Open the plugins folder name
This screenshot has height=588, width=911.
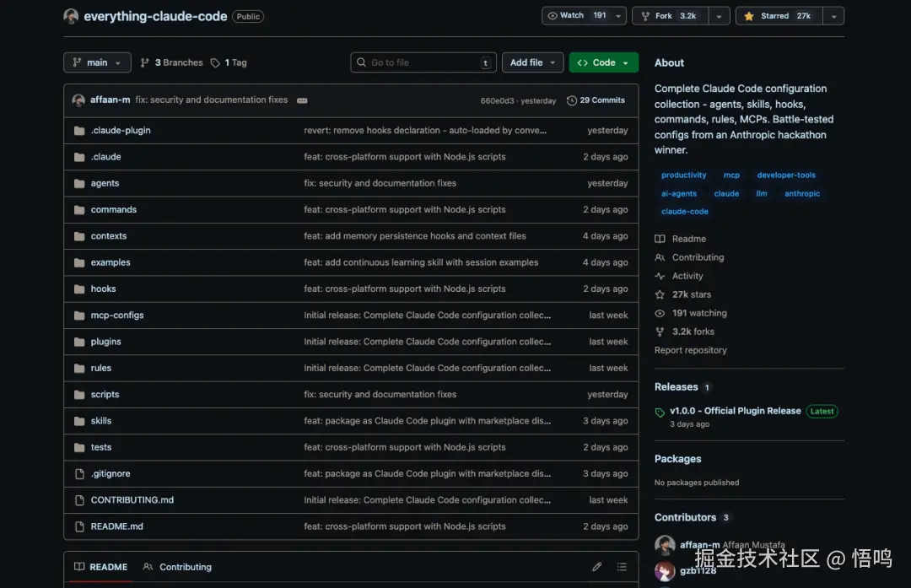coord(105,342)
